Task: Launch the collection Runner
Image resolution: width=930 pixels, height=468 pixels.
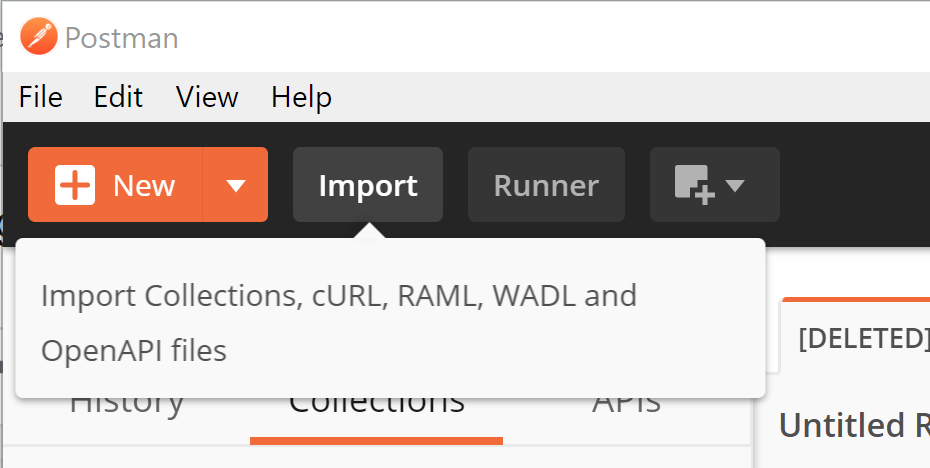Action: click(x=546, y=184)
